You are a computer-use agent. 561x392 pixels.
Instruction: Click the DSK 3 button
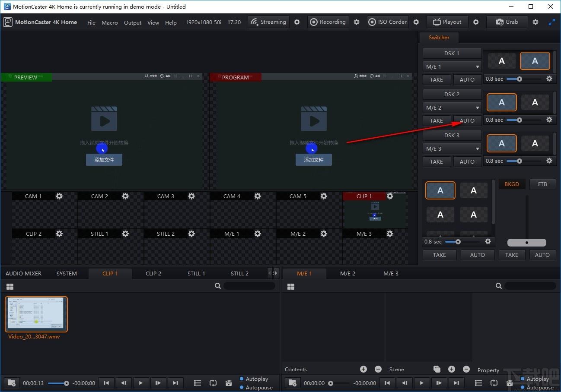(x=452, y=136)
